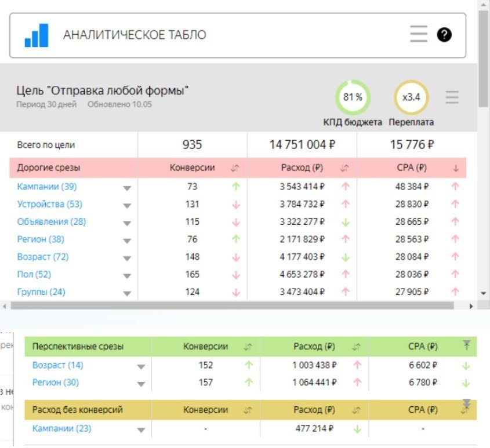Open the goal section menu icon
This screenshot has height=448, width=490.
[x=452, y=97]
